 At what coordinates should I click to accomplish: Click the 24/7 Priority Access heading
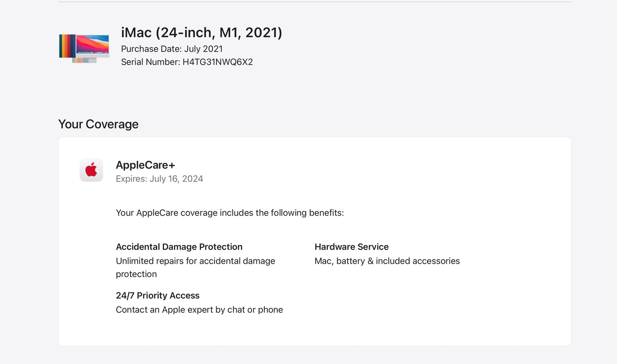coord(158,296)
